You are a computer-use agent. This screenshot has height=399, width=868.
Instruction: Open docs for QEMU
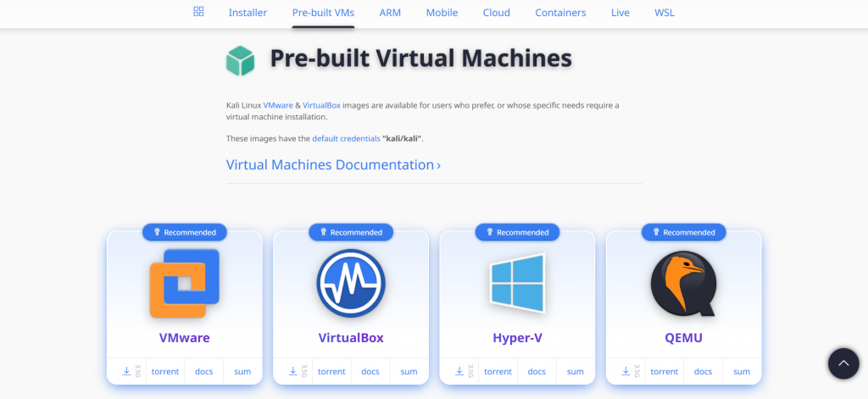[703, 371]
